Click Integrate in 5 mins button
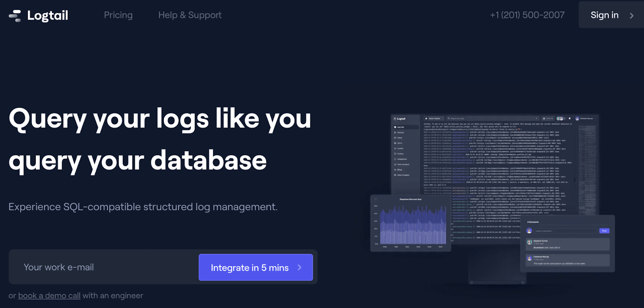Screen dimensions: 644x308 coord(256,267)
